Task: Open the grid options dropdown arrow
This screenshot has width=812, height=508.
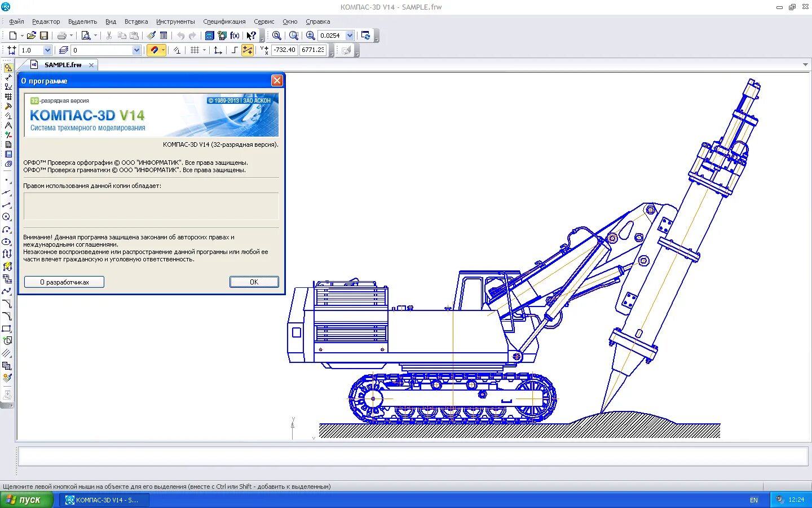Action: tap(204, 50)
